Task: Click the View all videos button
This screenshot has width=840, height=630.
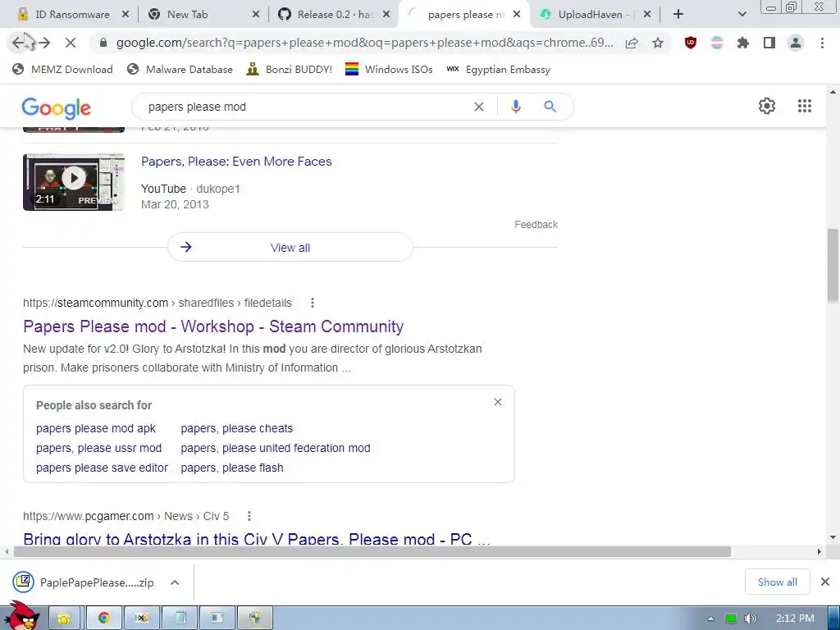Action: pos(290,248)
